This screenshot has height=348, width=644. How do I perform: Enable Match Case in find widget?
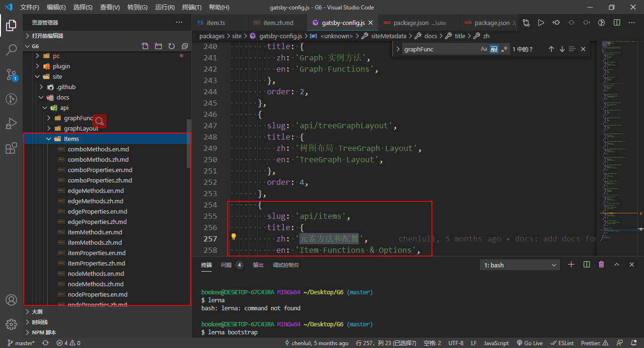(x=484, y=49)
